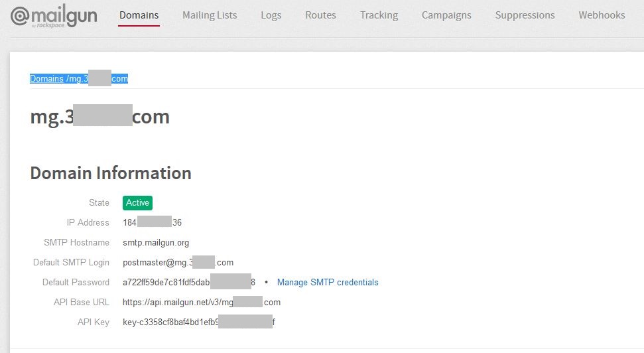This screenshot has height=353, width=644.
Task: Go to the Webhooks tab
Action: point(602,15)
